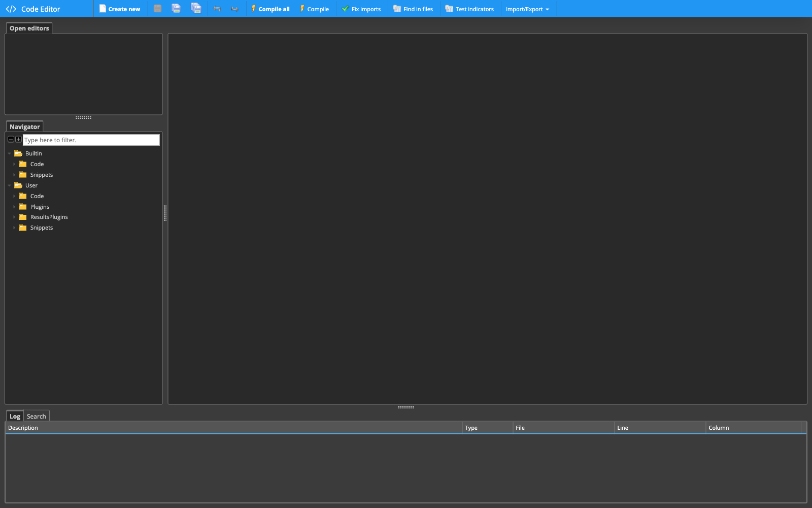Switch to the Search tab
This screenshot has height=508, width=812.
[x=36, y=416]
